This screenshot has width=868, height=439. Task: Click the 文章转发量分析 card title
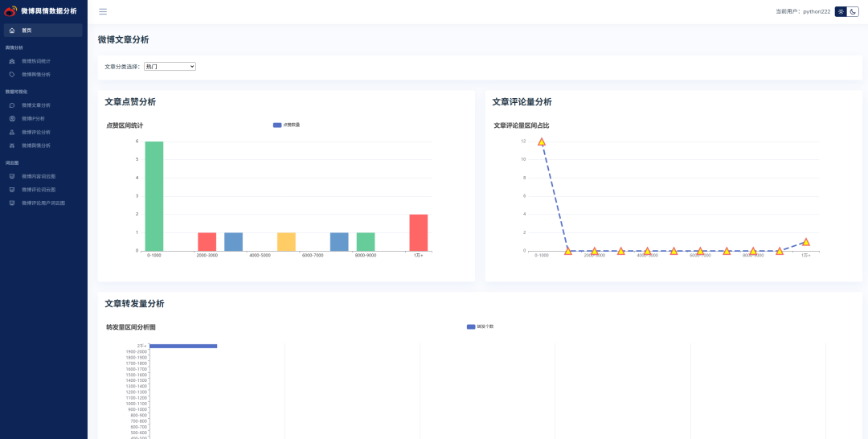[x=134, y=304]
